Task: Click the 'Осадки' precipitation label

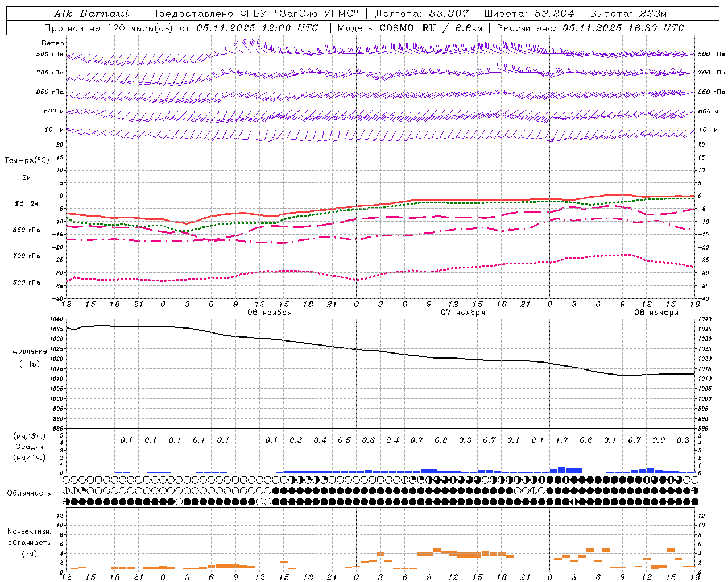Action: tap(30, 447)
